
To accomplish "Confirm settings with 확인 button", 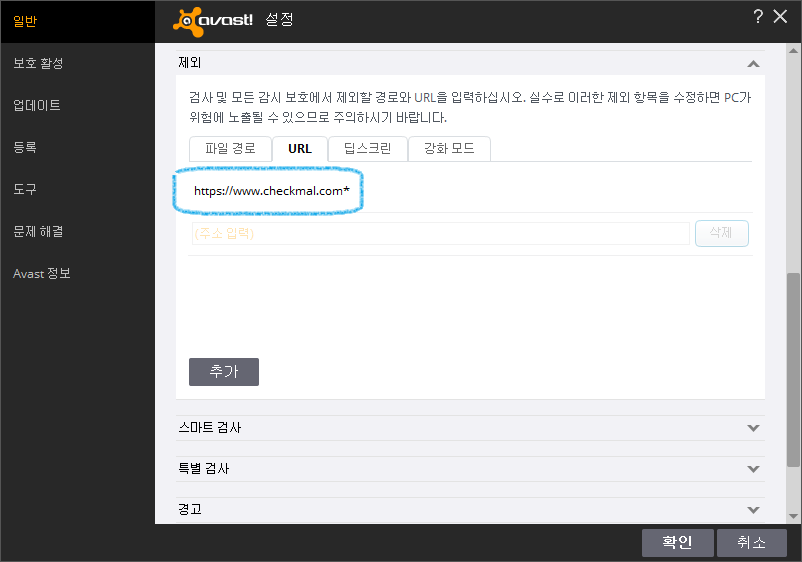I will pos(677,543).
